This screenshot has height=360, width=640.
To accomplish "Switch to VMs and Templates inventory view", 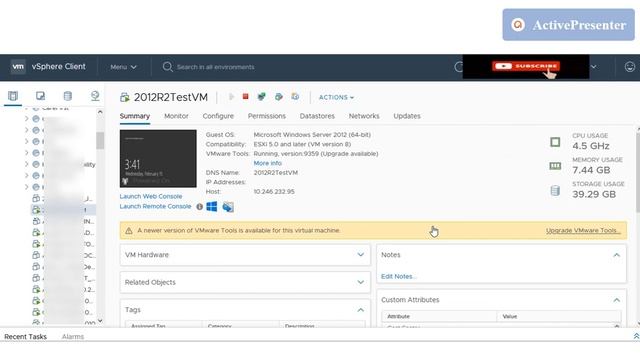I will pyautogui.click(x=40, y=96).
